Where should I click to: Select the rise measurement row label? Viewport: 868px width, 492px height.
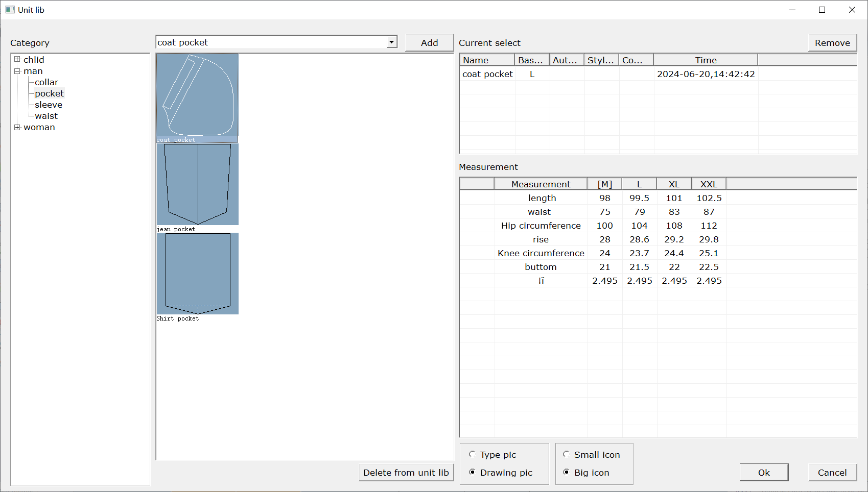pos(541,239)
